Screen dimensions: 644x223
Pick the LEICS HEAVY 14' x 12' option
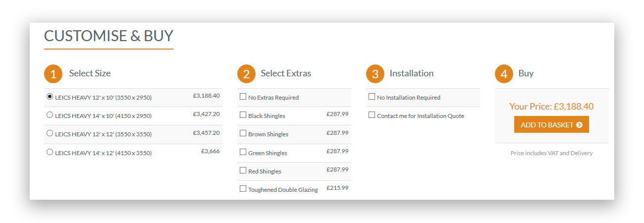coord(50,152)
